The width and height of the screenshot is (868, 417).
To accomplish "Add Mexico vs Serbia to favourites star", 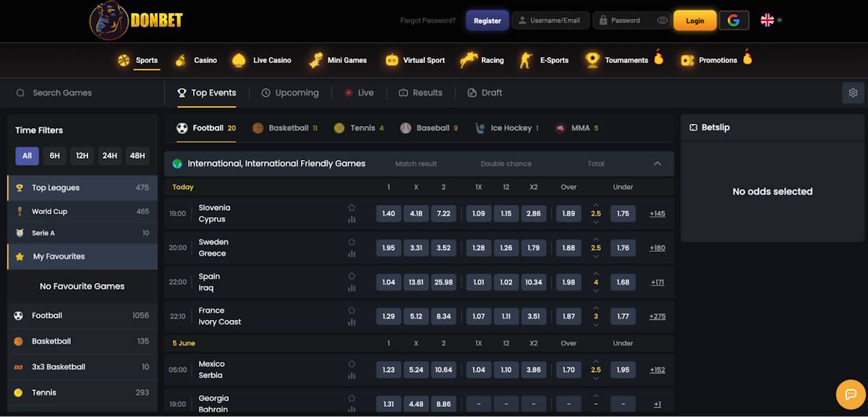I will (352, 363).
